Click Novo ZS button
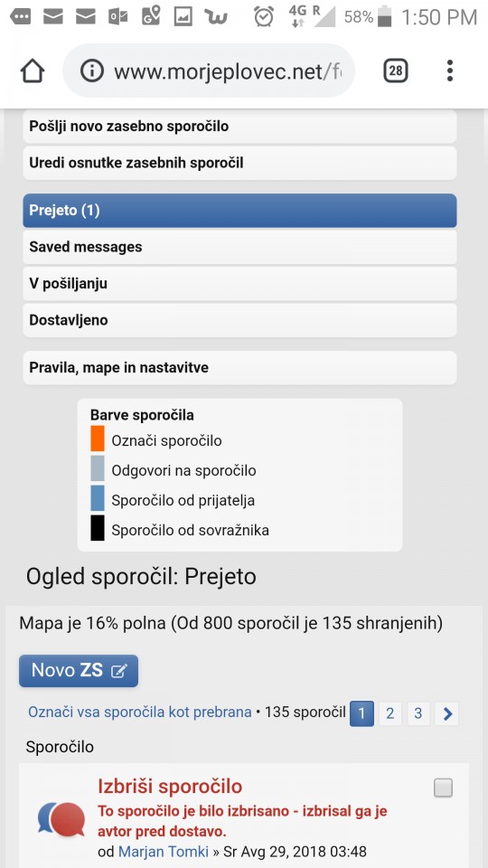This screenshot has width=488, height=868. [x=79, y=671]
